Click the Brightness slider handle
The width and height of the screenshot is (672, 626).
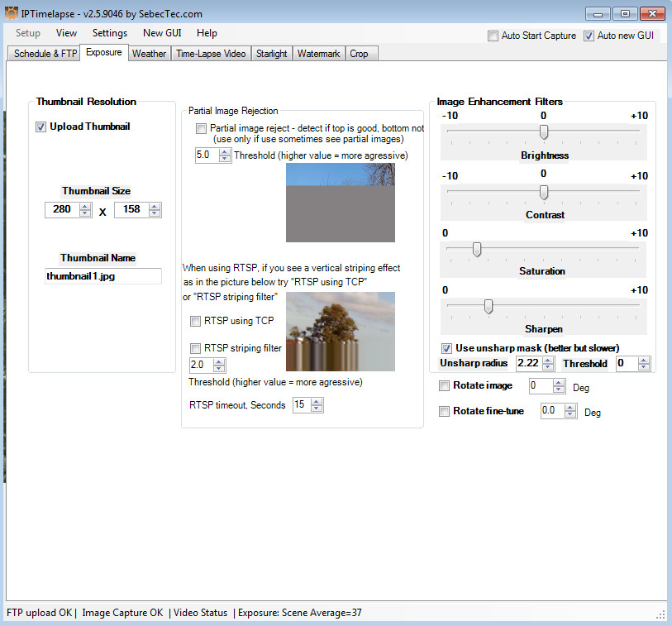(x=544, y=132)
